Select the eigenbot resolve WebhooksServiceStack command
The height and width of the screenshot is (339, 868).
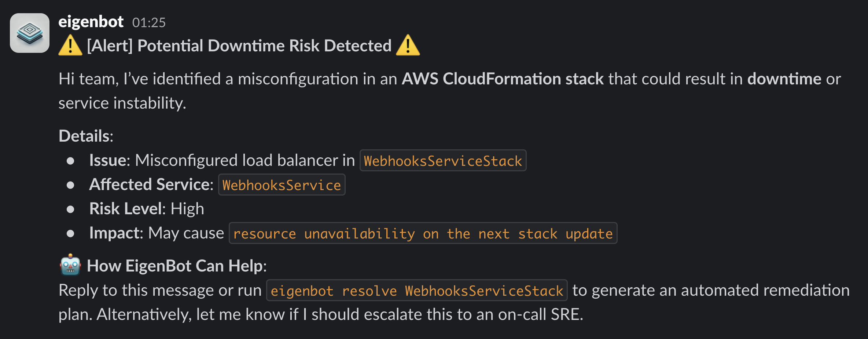pos(417,291)
